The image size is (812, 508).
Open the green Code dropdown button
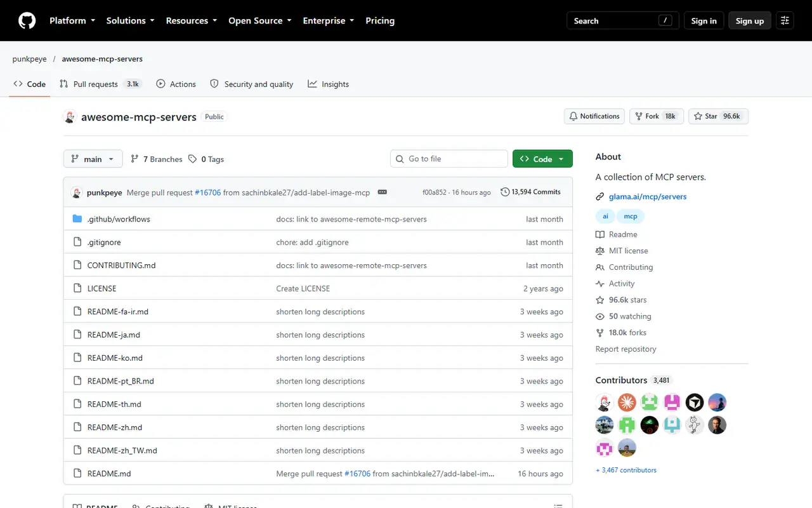(x=542, y=159)
